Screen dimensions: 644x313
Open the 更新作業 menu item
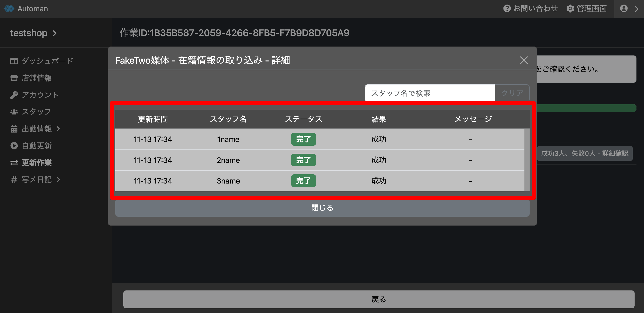36,162
